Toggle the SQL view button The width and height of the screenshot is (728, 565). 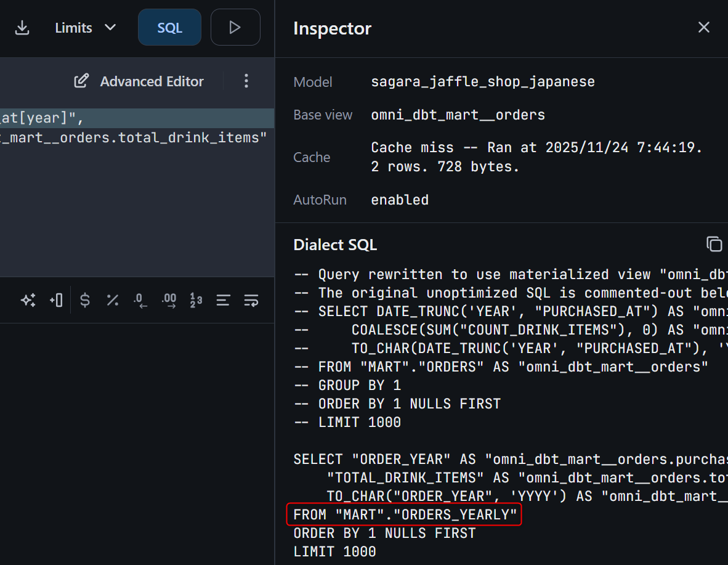point(169,28)
